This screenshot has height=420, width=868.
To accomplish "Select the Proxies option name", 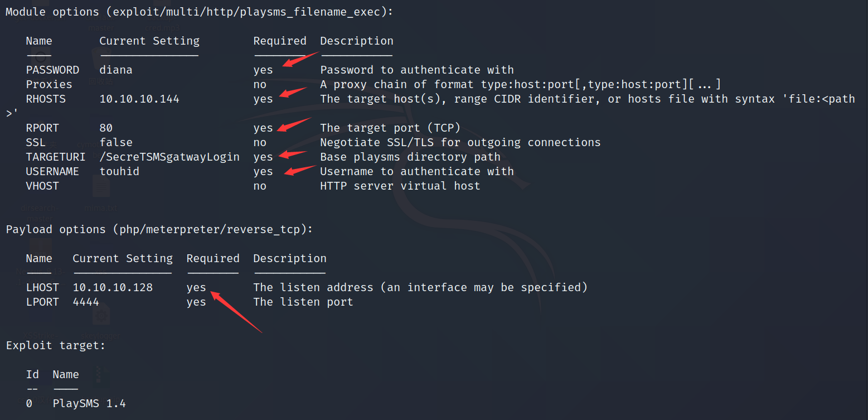I will coord(49,84).
